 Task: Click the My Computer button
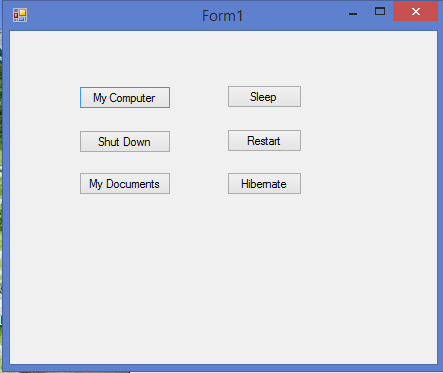(125, 98)
